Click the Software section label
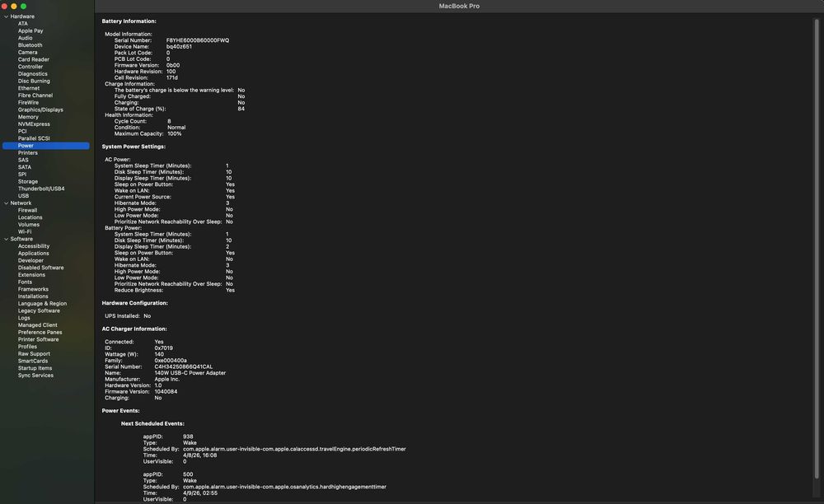 click(x=21, y=239)
